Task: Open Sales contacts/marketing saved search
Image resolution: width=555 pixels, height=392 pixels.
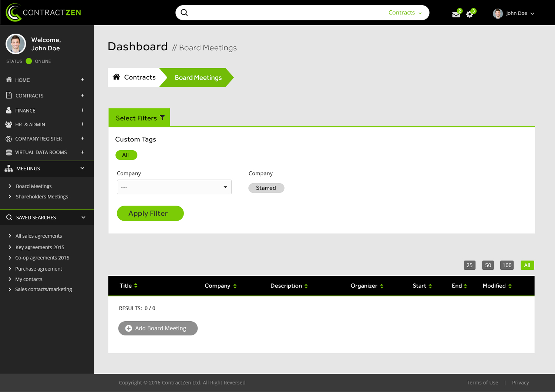Action: [x=43, y=289]
